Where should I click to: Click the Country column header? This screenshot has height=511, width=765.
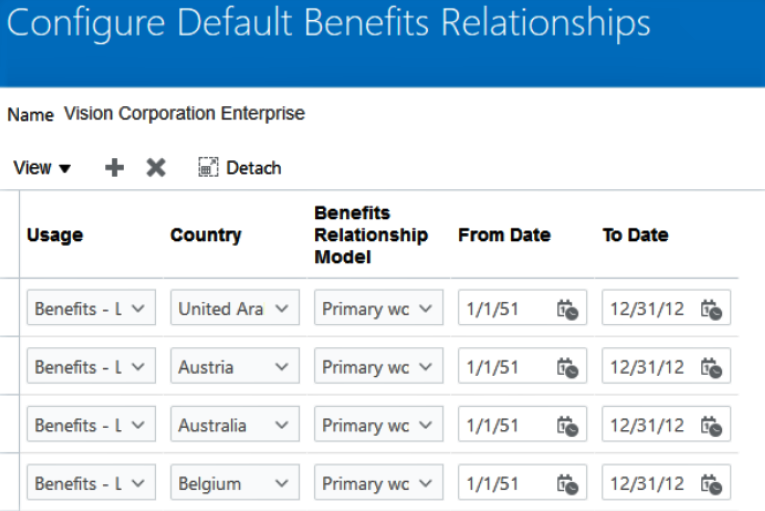[206, 235]
